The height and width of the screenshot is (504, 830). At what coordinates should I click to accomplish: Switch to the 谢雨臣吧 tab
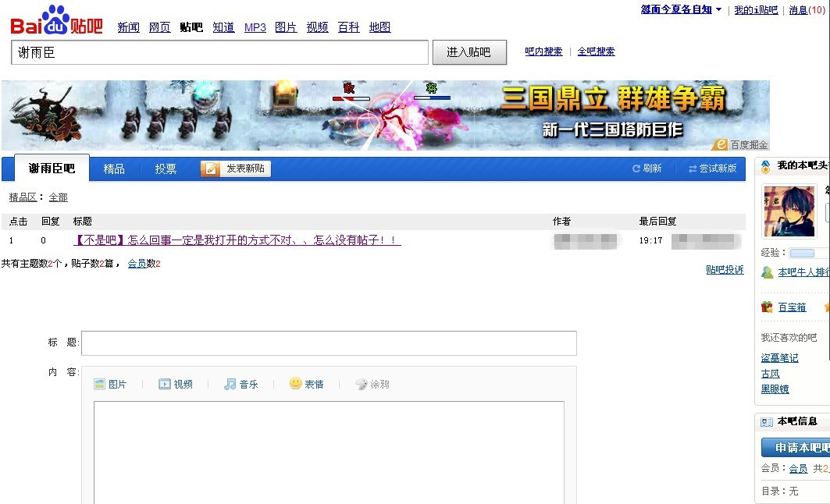[52, 169]
